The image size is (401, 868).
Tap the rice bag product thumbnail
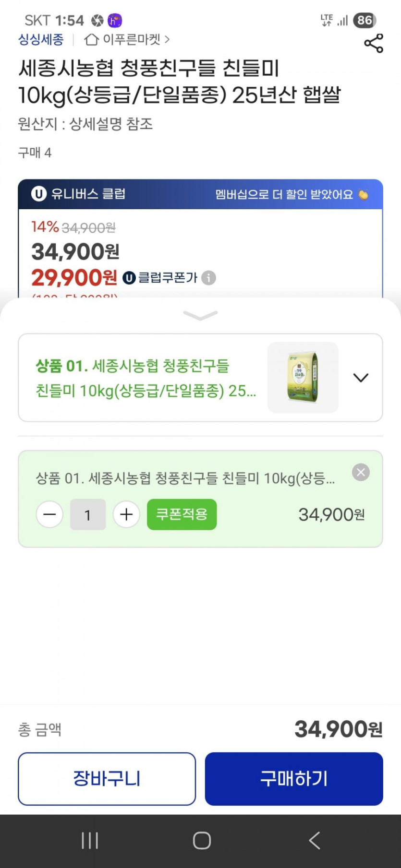click(303, 378)
